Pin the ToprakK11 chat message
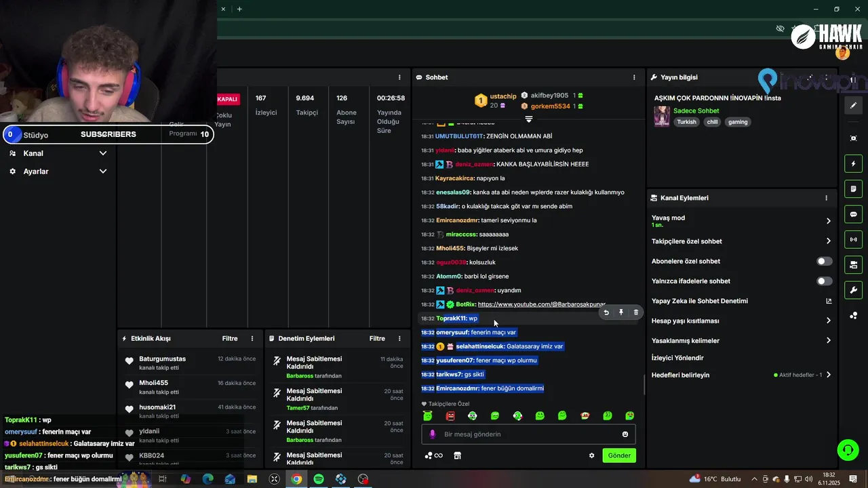Viewport: 868px width, 488px height. tap(621, 312)
